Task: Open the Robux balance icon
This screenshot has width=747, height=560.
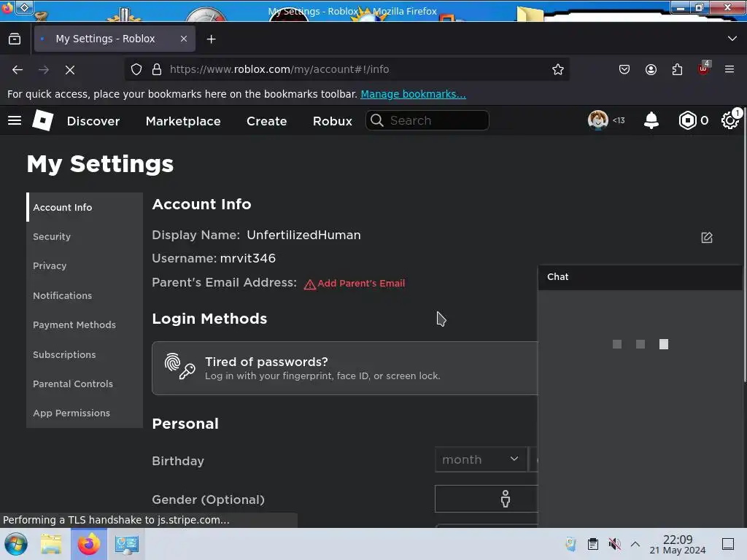Action: coord(687,120)
